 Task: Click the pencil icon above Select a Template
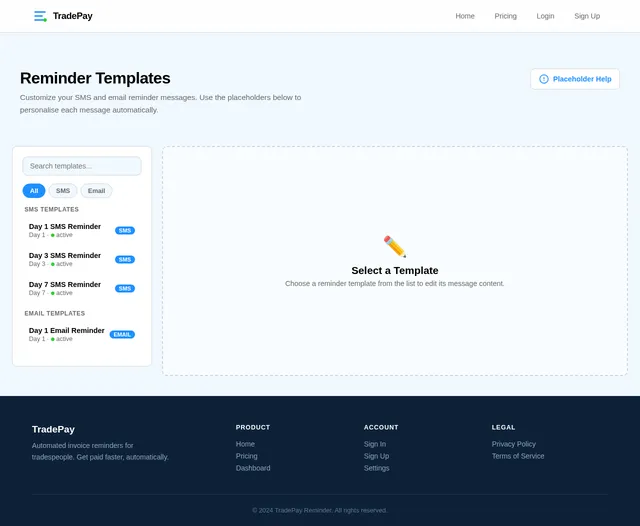point(395,246)
